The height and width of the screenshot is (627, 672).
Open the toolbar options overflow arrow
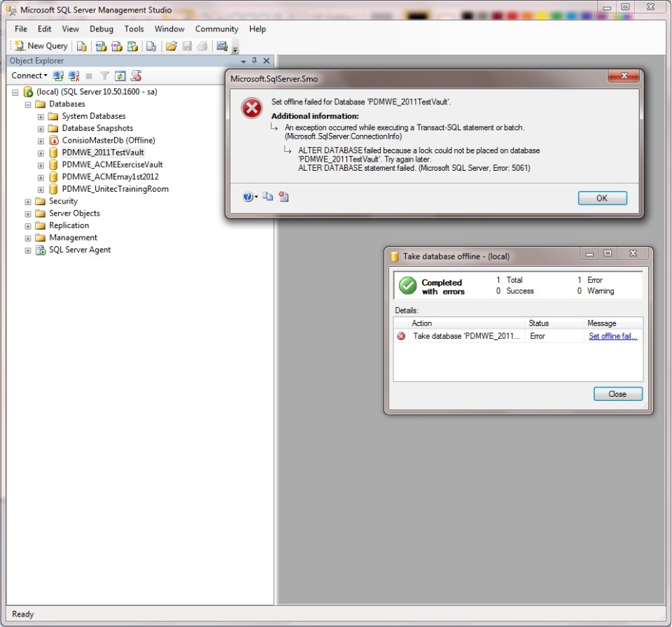click(x=235, y=50)
